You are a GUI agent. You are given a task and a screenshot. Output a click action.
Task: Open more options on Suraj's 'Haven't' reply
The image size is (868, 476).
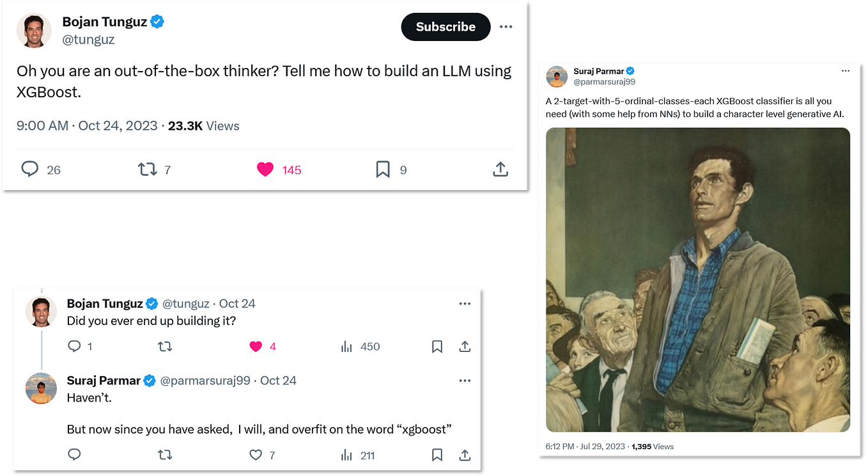pos(465,381)
